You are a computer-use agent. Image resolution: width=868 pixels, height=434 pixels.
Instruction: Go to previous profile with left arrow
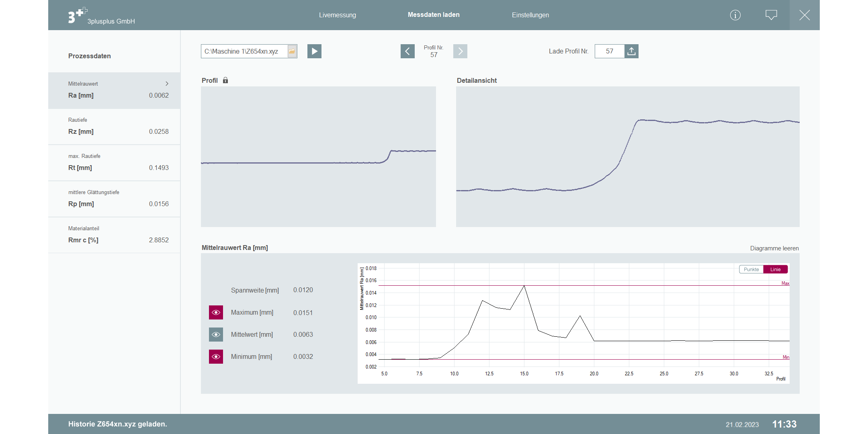point(407,51)
